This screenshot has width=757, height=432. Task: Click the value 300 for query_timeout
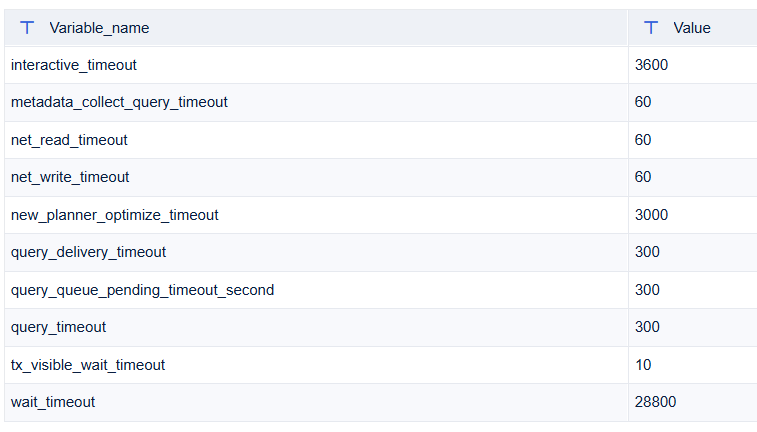pyautogui.click(x=647, y=327)
